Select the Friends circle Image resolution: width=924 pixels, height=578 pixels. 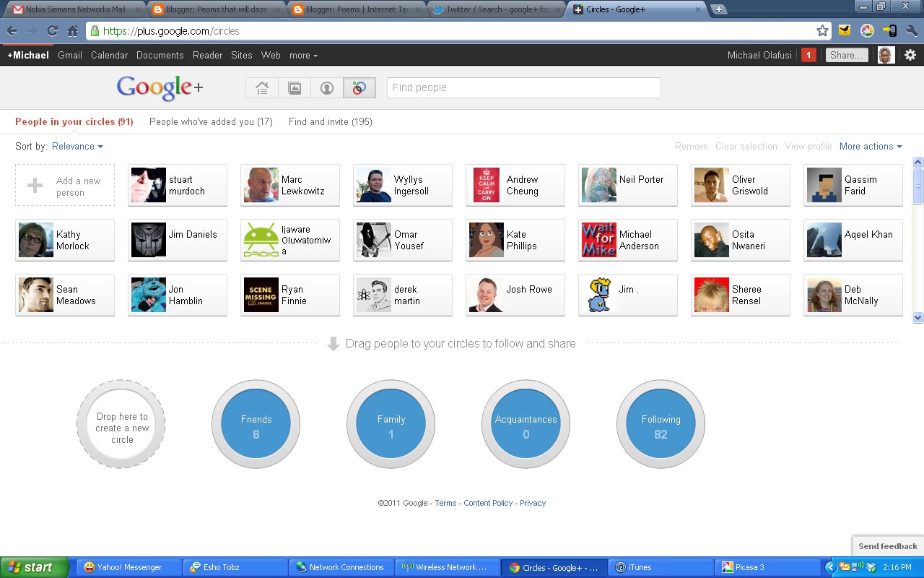coord(256,425)
